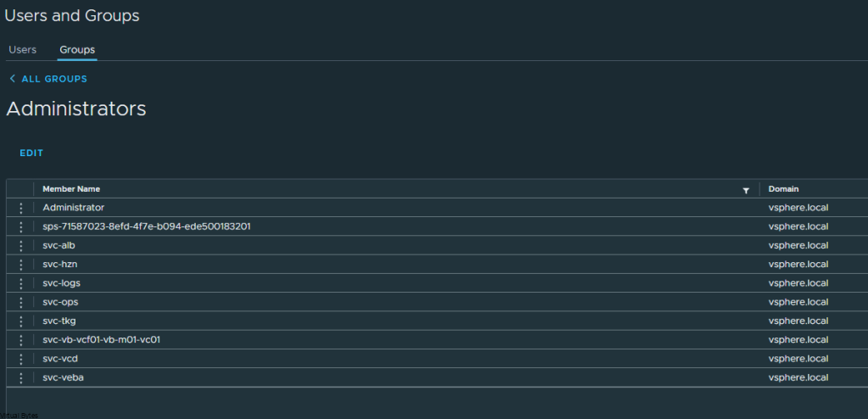This screenshot has width=868, height=419.
Task: Go back to All Groups
Action: pos(54,79)
